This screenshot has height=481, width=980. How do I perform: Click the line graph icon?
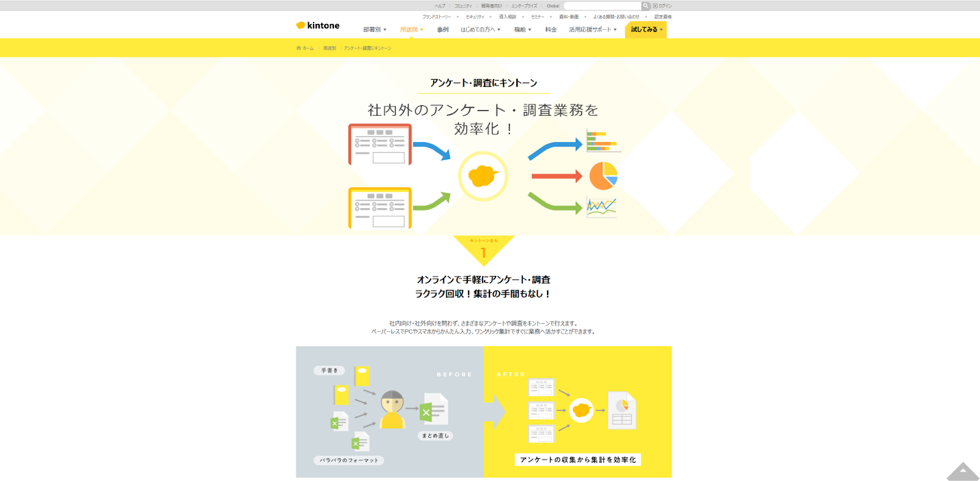pyautogui.click(x=601, y=207)
